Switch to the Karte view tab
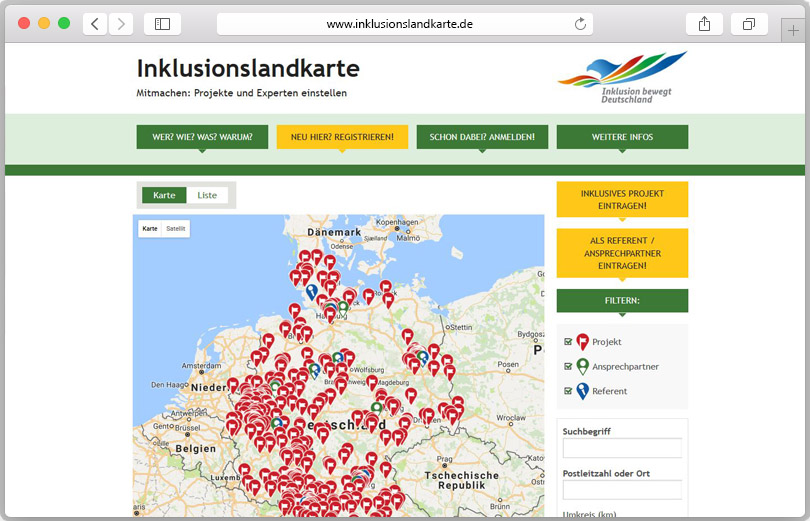Viewport: 810px width, 521px height. 164,195
